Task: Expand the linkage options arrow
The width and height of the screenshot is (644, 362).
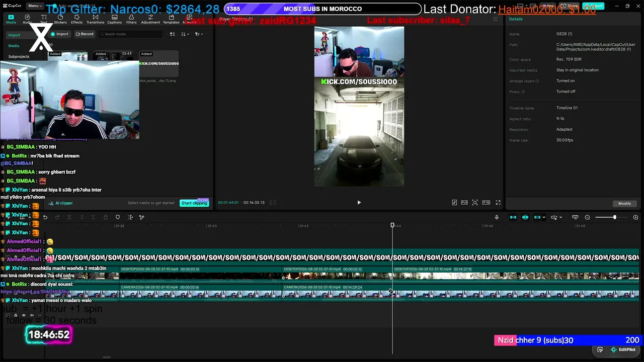Action: click(543, 217)
